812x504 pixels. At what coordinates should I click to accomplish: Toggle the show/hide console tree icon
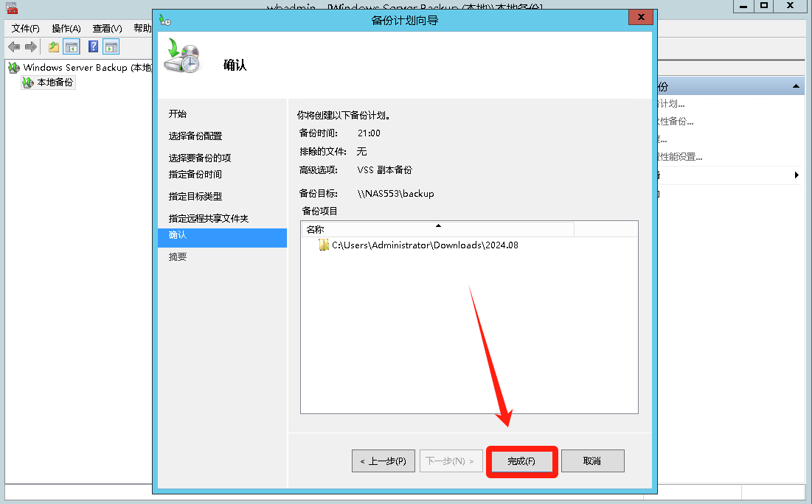click(x=72, y=47)
